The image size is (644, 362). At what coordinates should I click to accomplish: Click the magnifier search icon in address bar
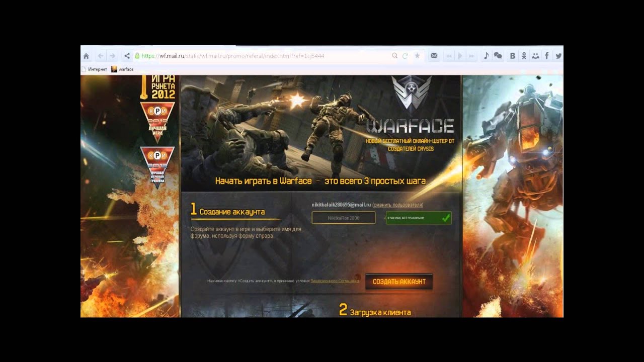[x=395, y=56]
